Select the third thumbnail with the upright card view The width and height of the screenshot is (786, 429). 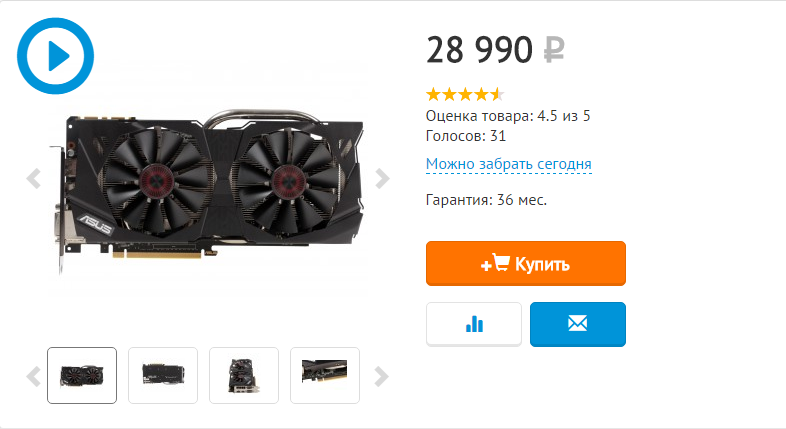(244, 375)
